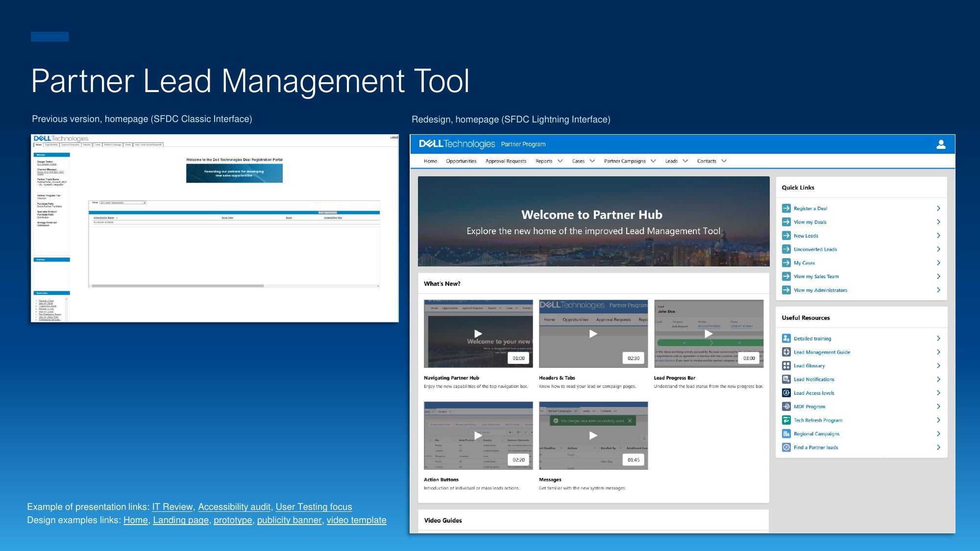The height and width of the screenshot is (551, 980).
Task: Click the View my Administrators arrow icon
Action: 786,290
